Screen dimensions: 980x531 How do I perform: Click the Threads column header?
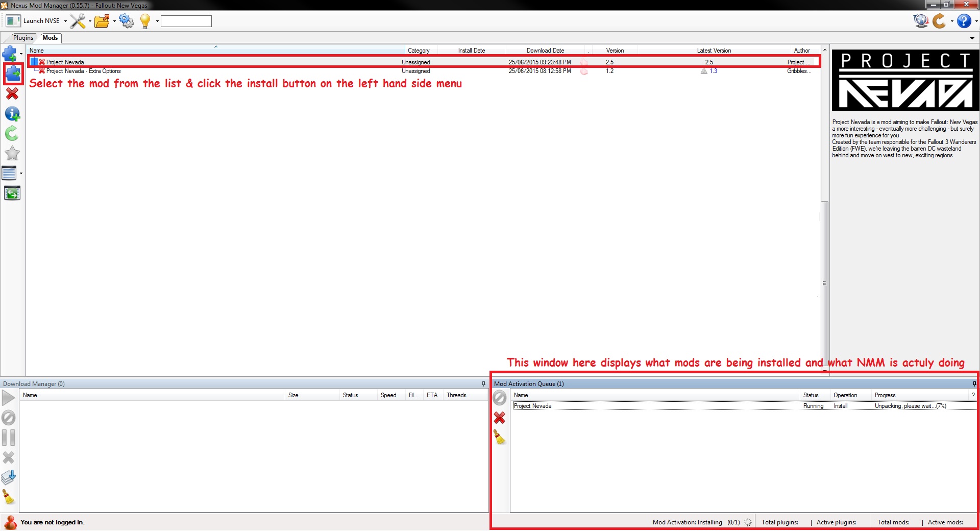click(465, 395)
